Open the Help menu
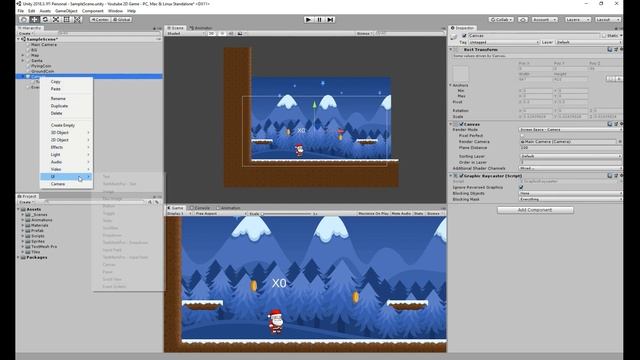The image size is (640, 360). pyautogui.click(x=131, y=11)
